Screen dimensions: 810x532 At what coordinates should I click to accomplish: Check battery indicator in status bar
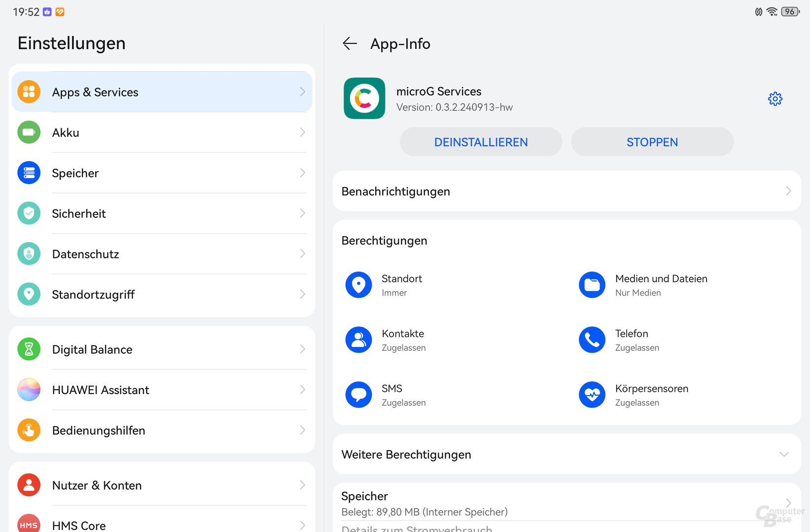[790, 11]
